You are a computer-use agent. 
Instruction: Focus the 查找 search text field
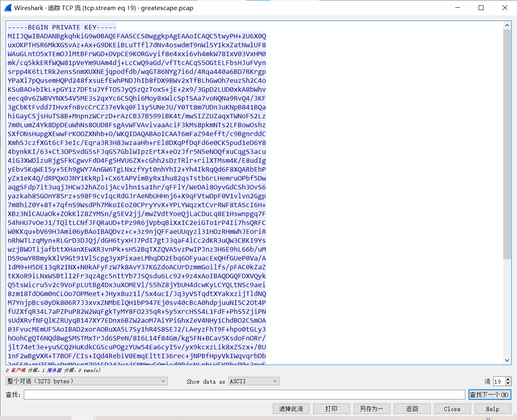(244, 395)
